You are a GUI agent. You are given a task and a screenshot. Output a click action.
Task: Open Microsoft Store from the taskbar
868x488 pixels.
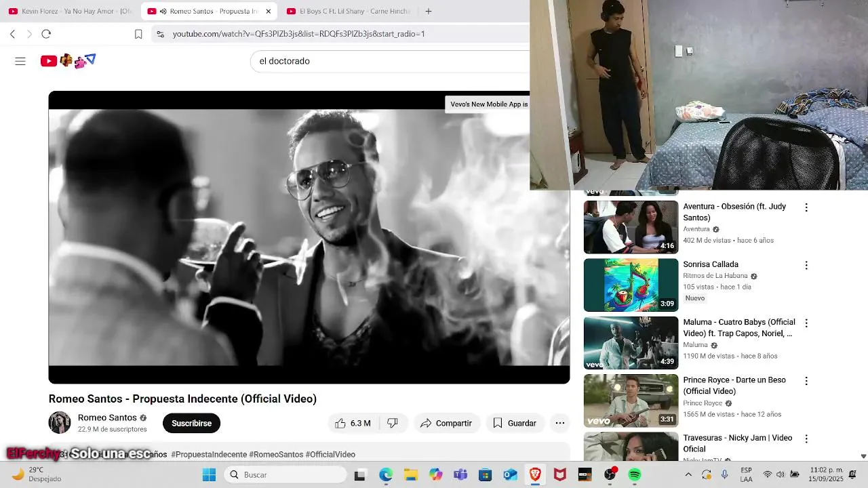[x=485, y=474]
